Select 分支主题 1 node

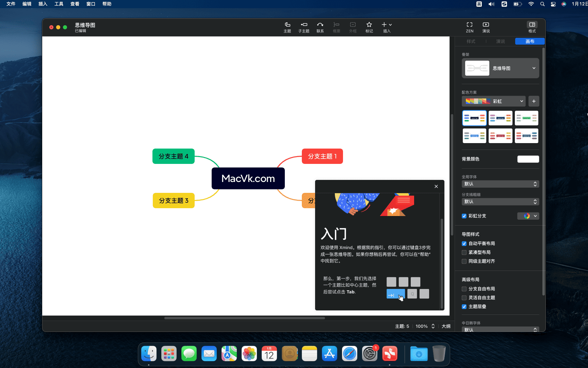(x=322, y=156)
